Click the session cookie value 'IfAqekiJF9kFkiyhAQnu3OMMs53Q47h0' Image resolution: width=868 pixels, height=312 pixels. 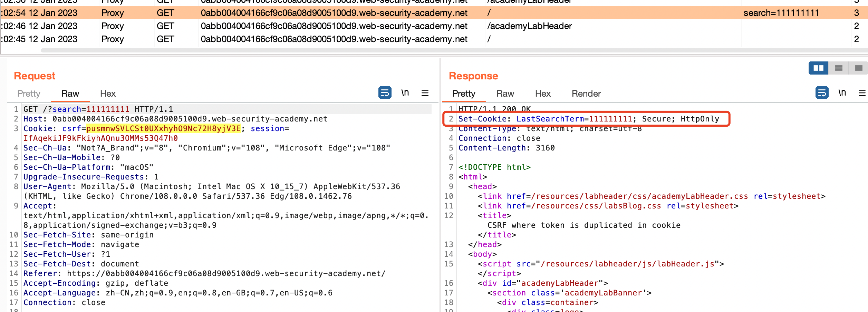(100, 138)
